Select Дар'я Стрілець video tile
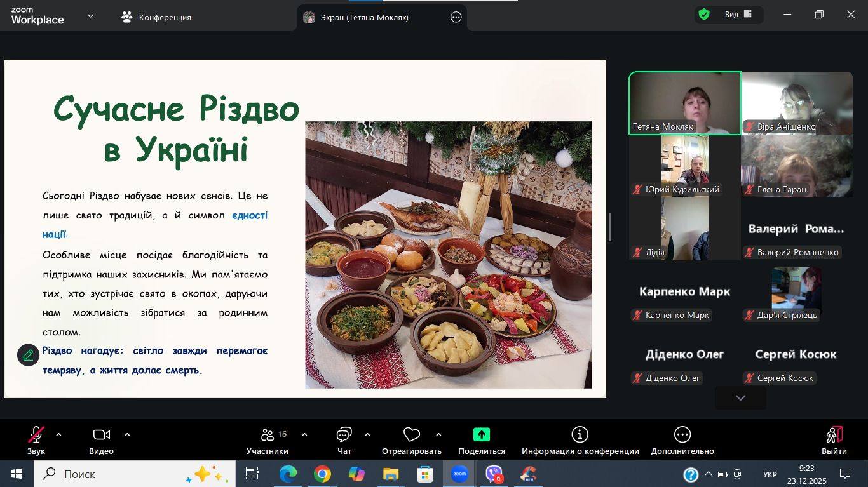This screenshot has height=487, width=868. point(797,291)
